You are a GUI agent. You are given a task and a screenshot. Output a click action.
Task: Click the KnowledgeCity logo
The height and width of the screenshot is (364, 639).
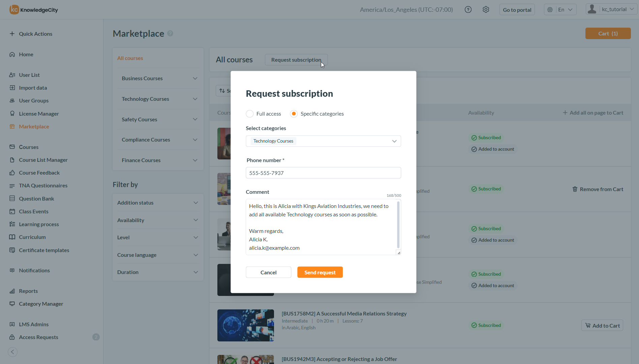[34, 10]
